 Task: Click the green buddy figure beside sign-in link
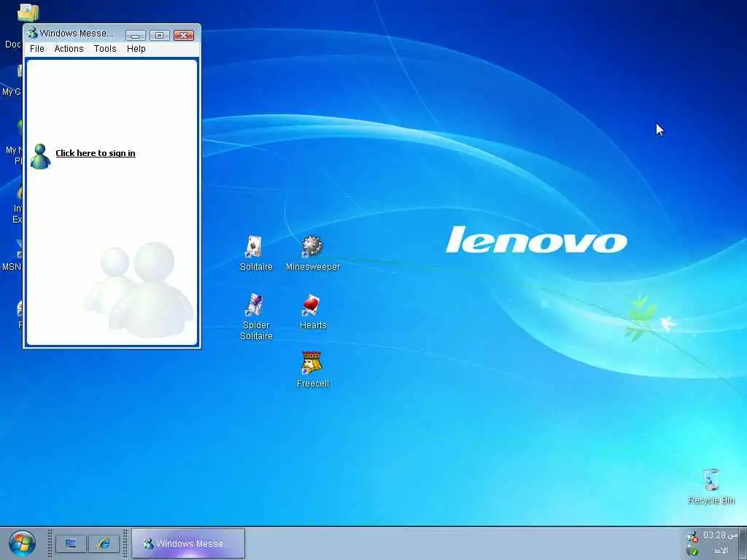pyautogui.click(x=41, y=156)
